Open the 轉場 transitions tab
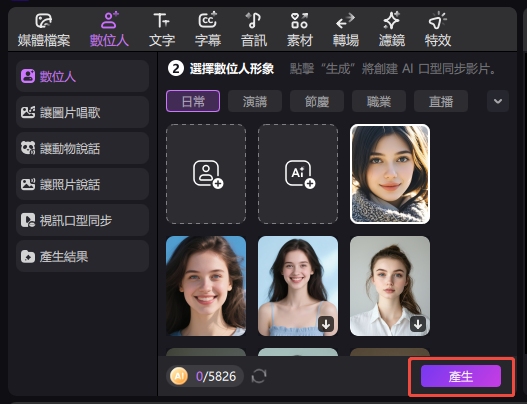The height and width of the screenshot is (404, 527). tap(346, 30)
